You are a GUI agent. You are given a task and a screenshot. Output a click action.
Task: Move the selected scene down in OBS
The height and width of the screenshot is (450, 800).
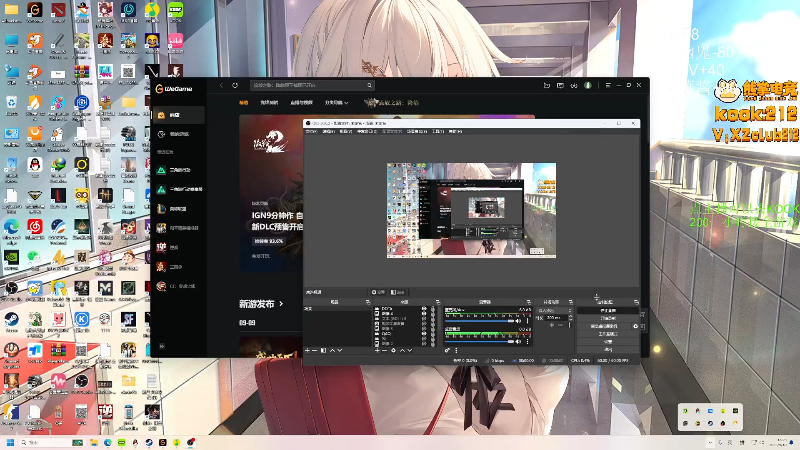340,351
